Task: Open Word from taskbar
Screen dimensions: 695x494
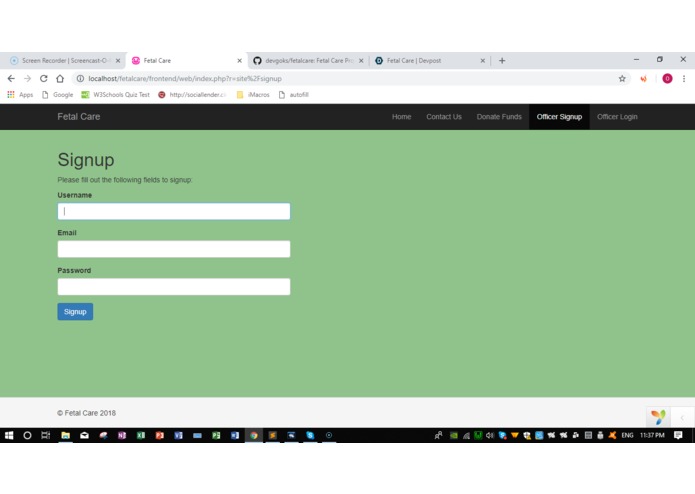Action: [x=235, y=436]
